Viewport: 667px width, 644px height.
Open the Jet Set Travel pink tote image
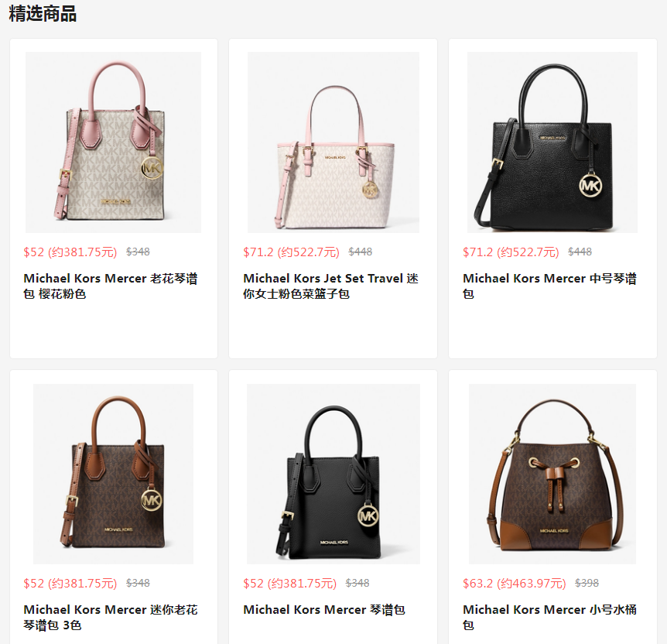(x=333, y=142)
